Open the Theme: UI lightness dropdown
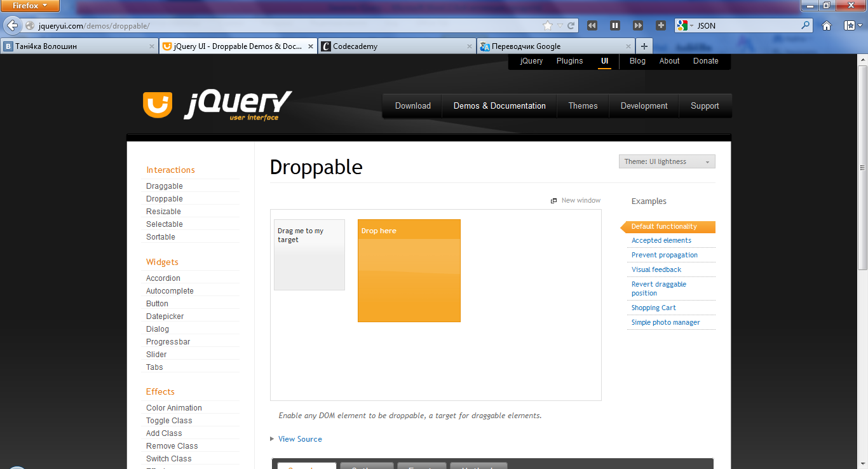Image resolution: width=868 pixels, height=469 pixels. (x=667, y=161)
